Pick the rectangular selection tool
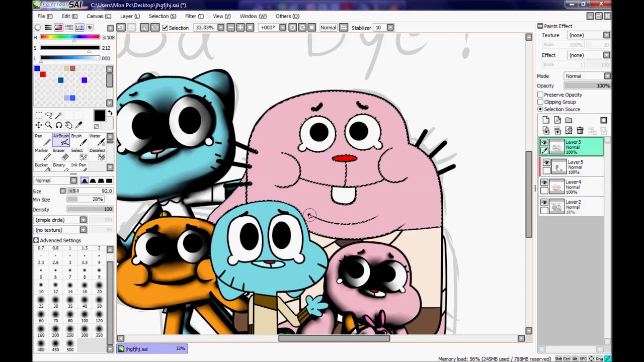644x362 pixels. [39, 115]
